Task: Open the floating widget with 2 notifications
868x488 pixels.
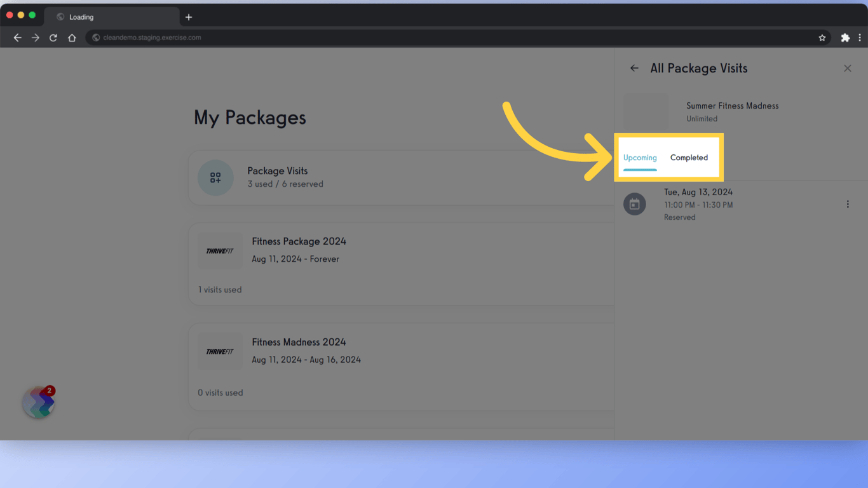Action: [39, 402]
